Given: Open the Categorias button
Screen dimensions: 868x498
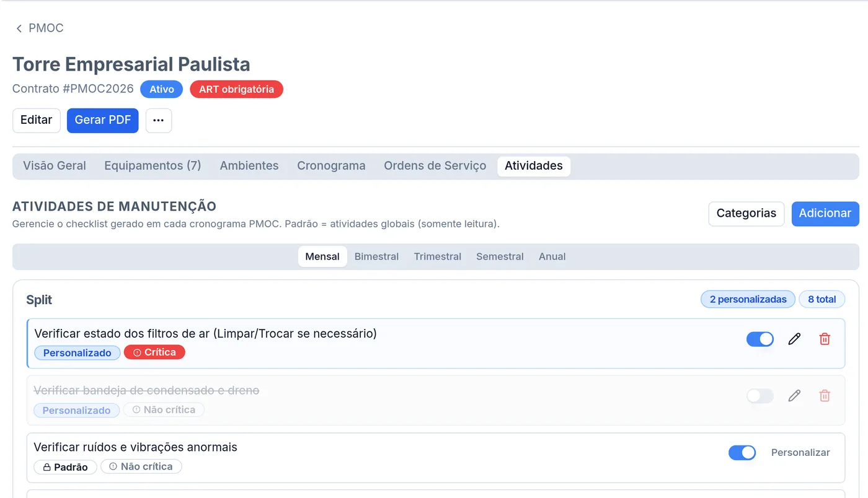Looking at the screenshot, I should pos(746,214).
